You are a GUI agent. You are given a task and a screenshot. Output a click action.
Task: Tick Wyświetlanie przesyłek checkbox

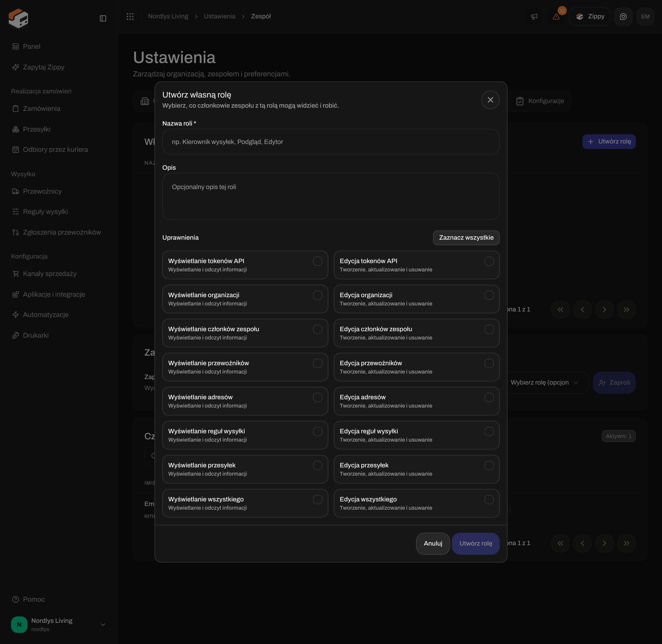pos(317,466)
